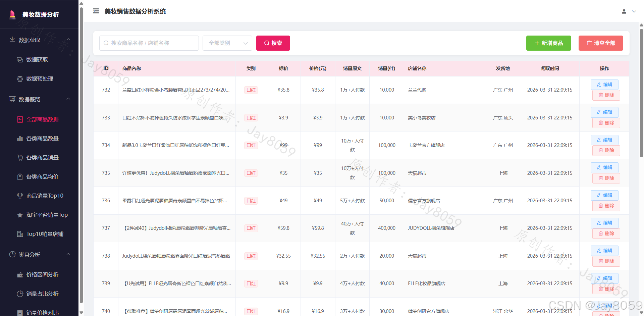Delete product row 732
Screen dimensions: 644x316
pyautogui.click(x=606, y=95)
